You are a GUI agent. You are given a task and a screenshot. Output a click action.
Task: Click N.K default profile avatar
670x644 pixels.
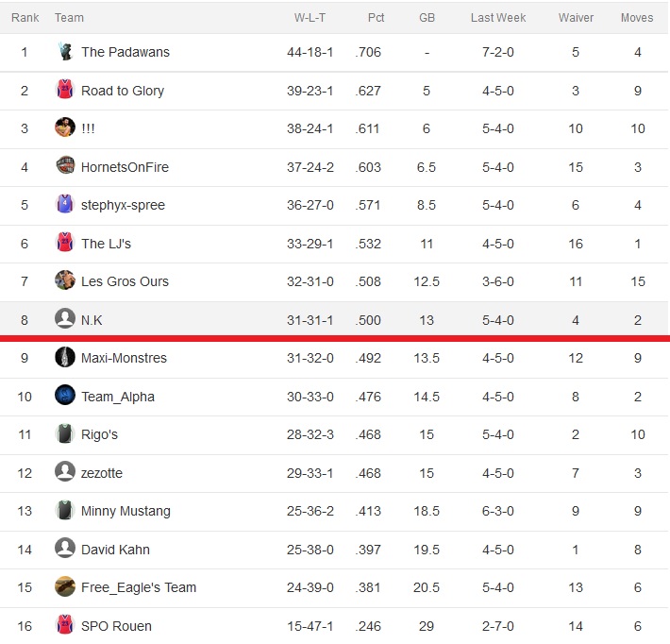point(65,319)
